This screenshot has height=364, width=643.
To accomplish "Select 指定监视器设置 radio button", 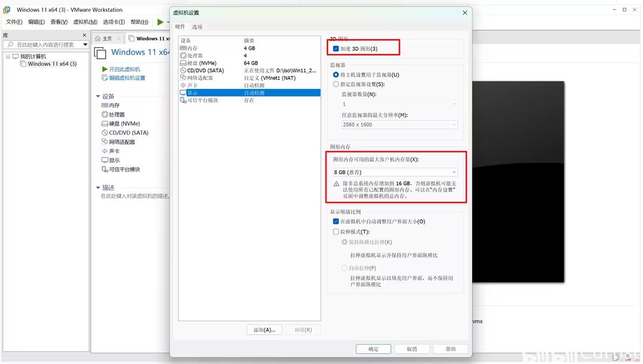I will coord(336,84).
